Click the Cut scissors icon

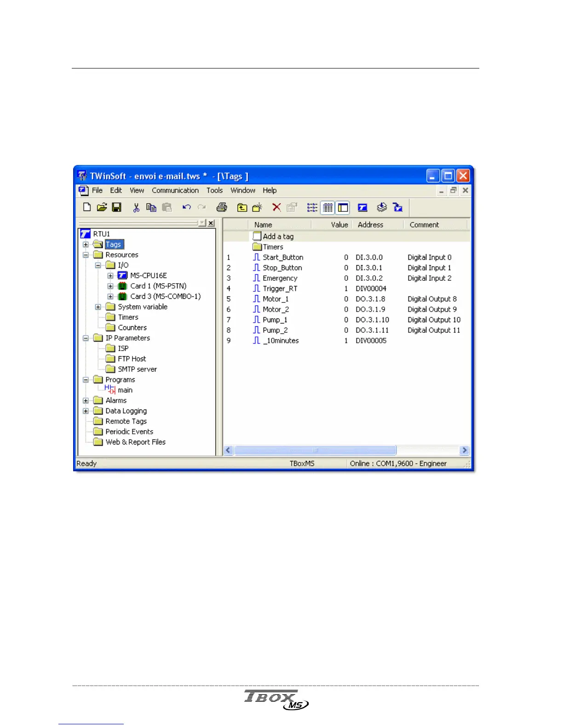click(x=136, y=207)
